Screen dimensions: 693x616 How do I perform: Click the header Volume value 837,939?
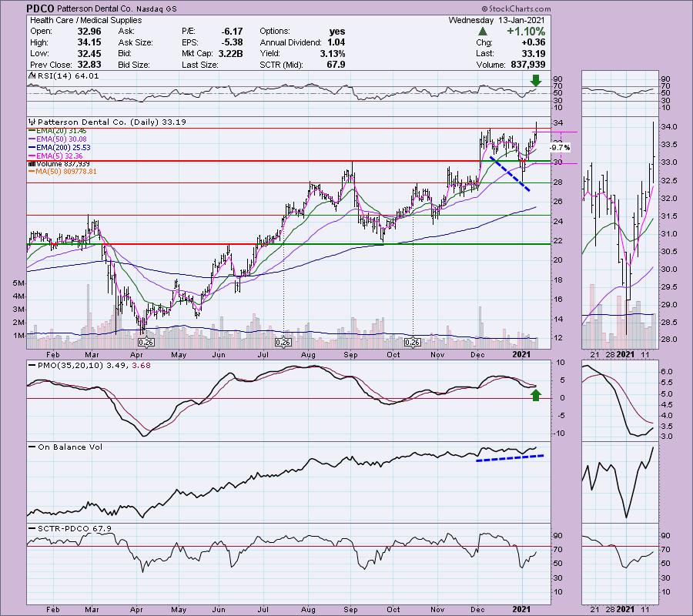[x=527, y=65]
